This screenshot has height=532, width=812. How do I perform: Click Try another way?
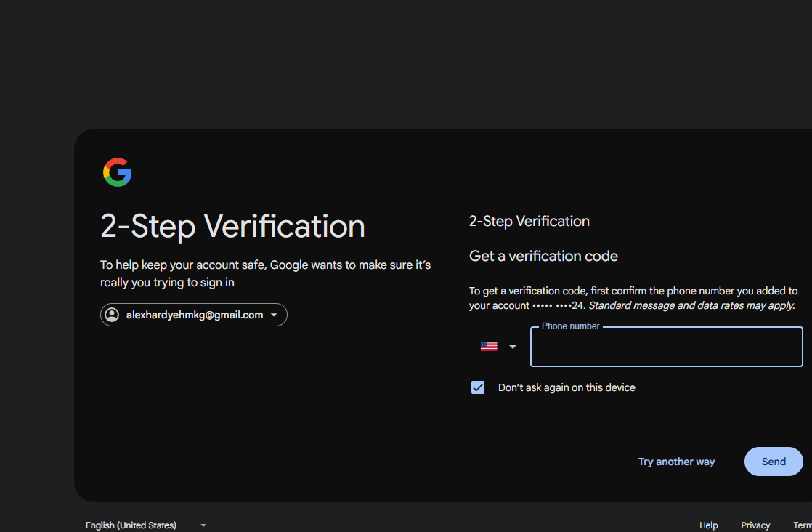click(x=676, y=462)
